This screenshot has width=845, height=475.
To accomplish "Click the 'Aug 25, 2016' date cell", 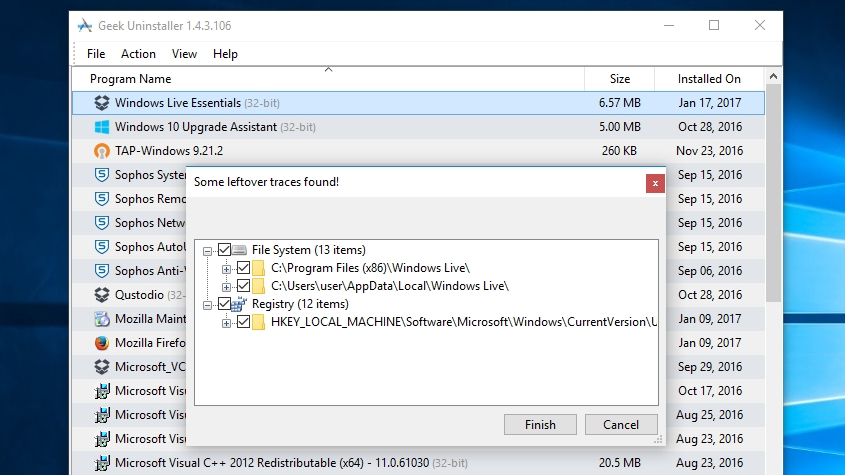I will pyautogui.click(x=710, y=415).
